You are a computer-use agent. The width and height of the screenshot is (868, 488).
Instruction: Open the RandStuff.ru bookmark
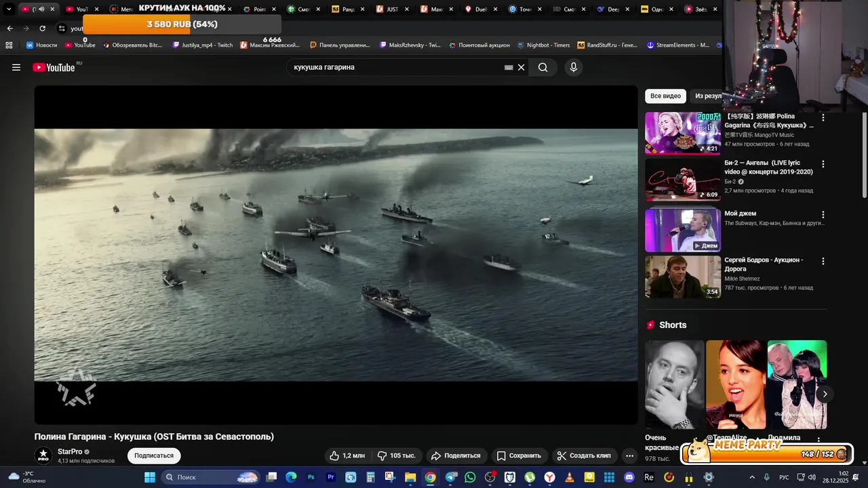(608, 45)
